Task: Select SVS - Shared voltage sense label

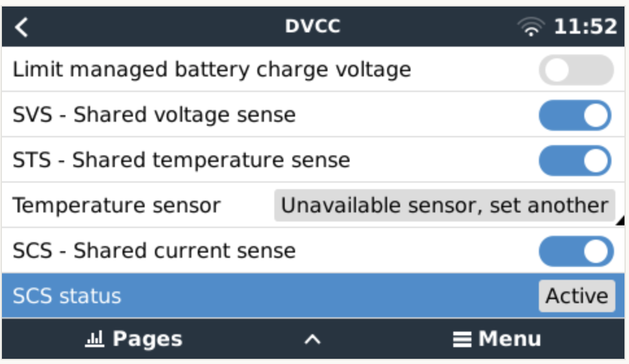Action: click(154, 115)
